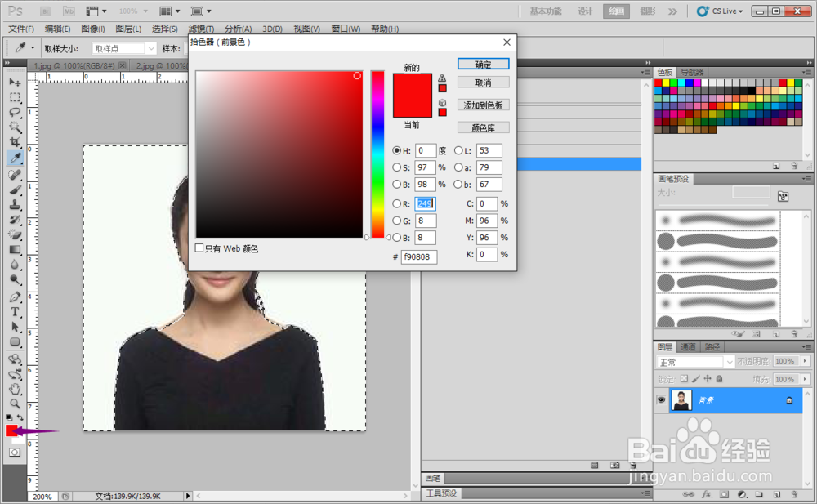The height and width of the screenshot is (504, 817).
Task: Click the 确定 button
Action: click(483, 64)
